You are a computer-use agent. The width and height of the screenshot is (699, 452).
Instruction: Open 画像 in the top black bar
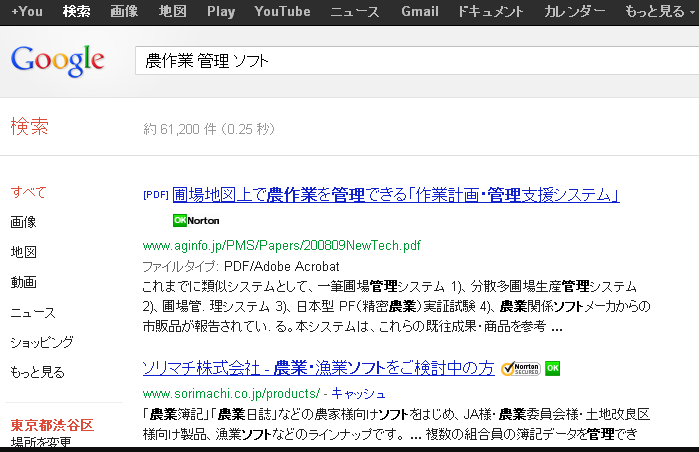[124, 12]
